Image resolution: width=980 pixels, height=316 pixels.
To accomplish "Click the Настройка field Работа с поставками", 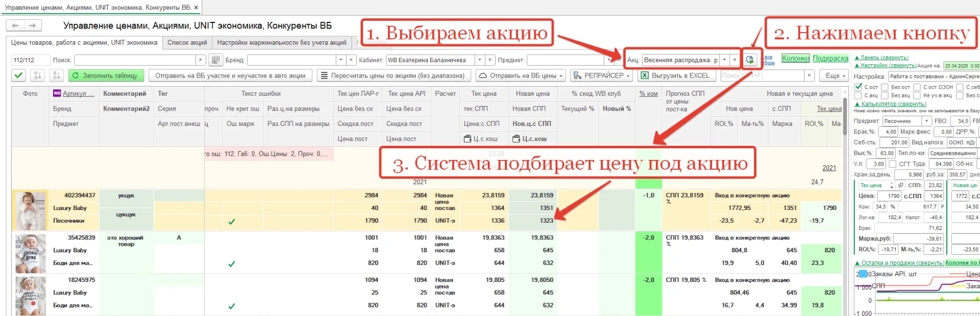I will point(934,76).
